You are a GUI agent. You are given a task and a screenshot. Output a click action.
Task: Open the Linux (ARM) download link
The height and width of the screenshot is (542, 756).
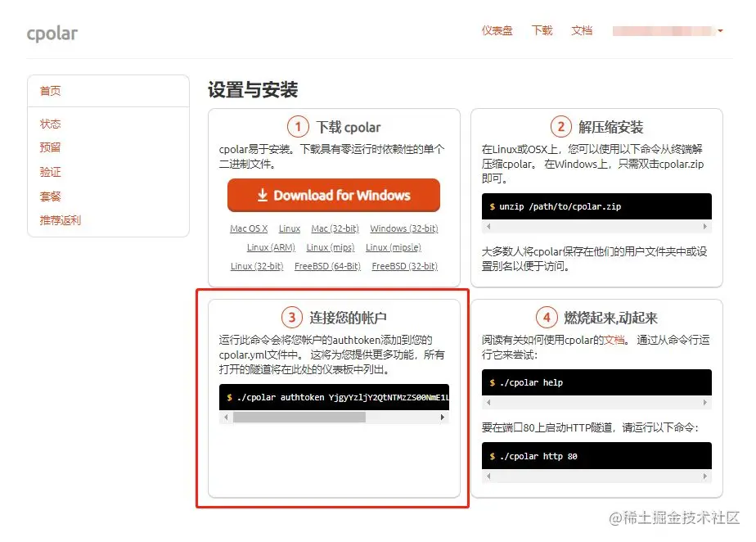[271, 247]
